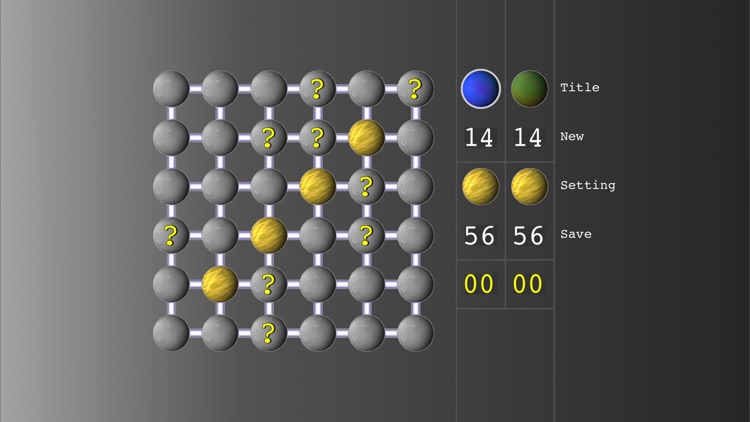750x422 pixels.
Task: Select gray sphere at row 6, column 6
Action: 415,333
